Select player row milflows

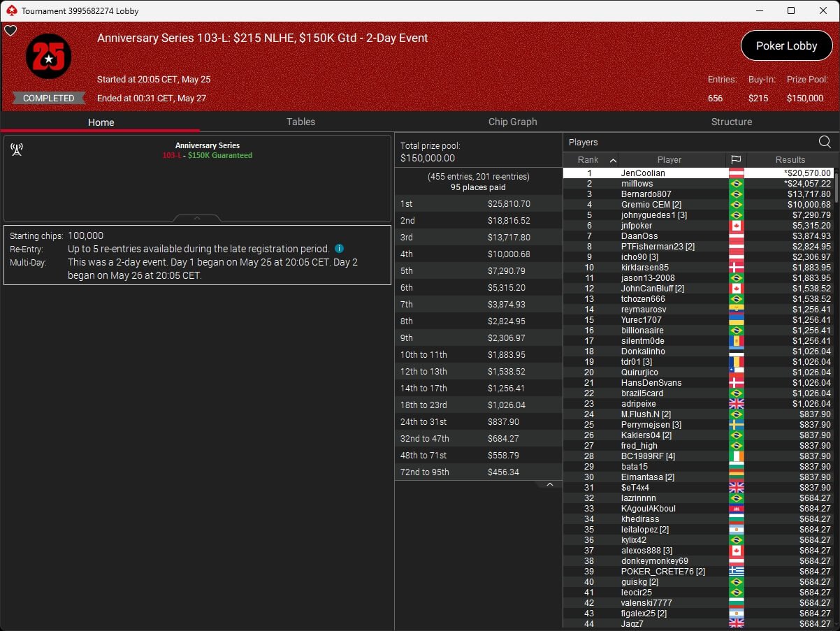699,184
